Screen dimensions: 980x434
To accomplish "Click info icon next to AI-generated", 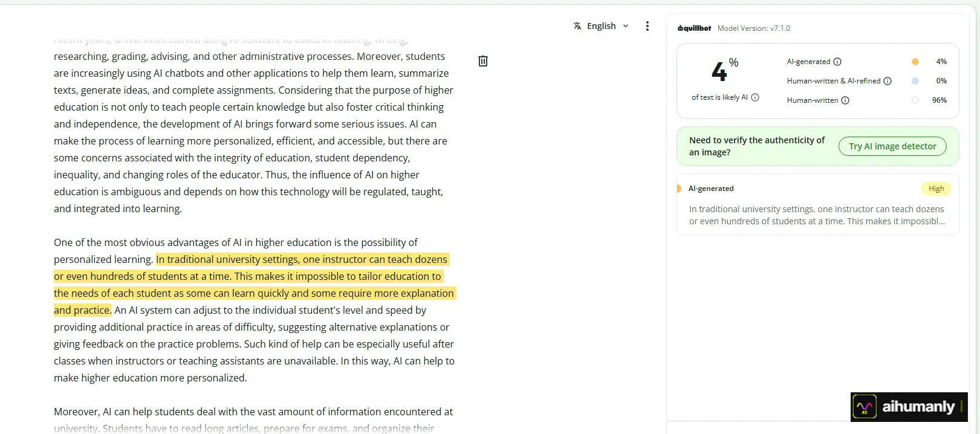I will pos(837,62).
